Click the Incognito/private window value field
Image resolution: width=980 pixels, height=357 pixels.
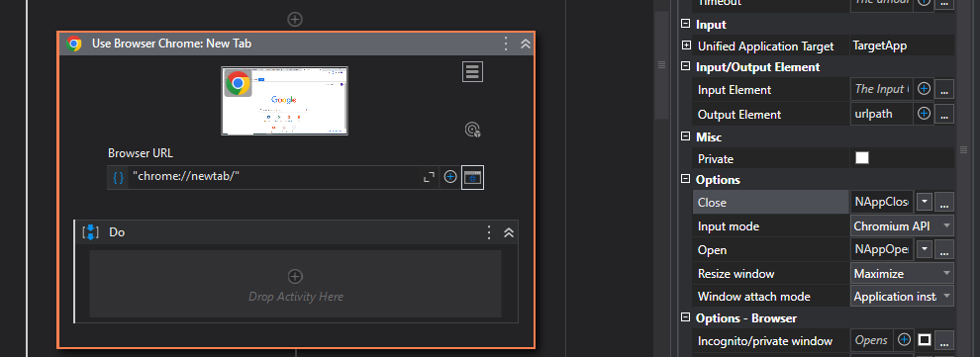(871, 340)
